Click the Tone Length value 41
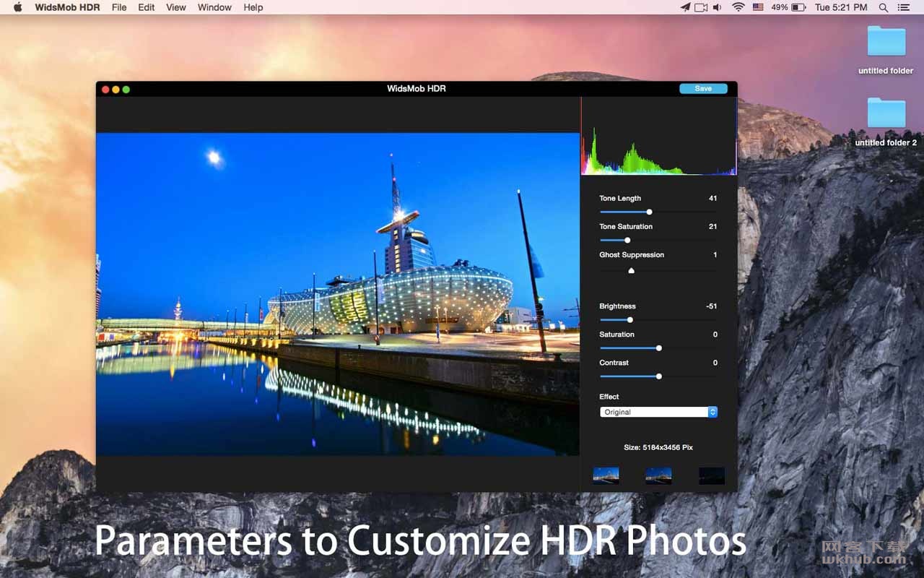The image size is (924, 578). coord(712,198)
